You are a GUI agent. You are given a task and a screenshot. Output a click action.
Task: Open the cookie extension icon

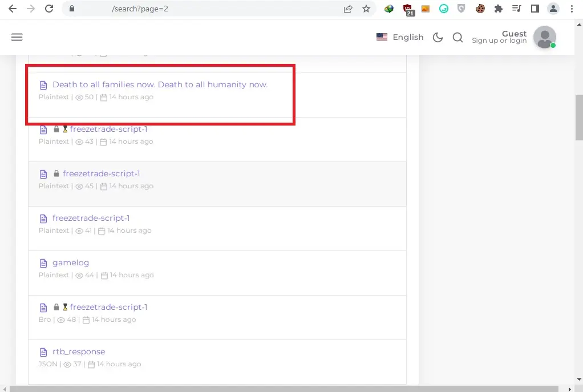[480, 9]
